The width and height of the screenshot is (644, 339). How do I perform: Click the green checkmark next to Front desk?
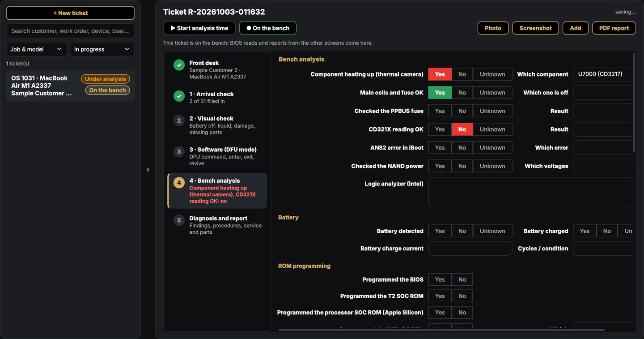[x=179, y=65]
